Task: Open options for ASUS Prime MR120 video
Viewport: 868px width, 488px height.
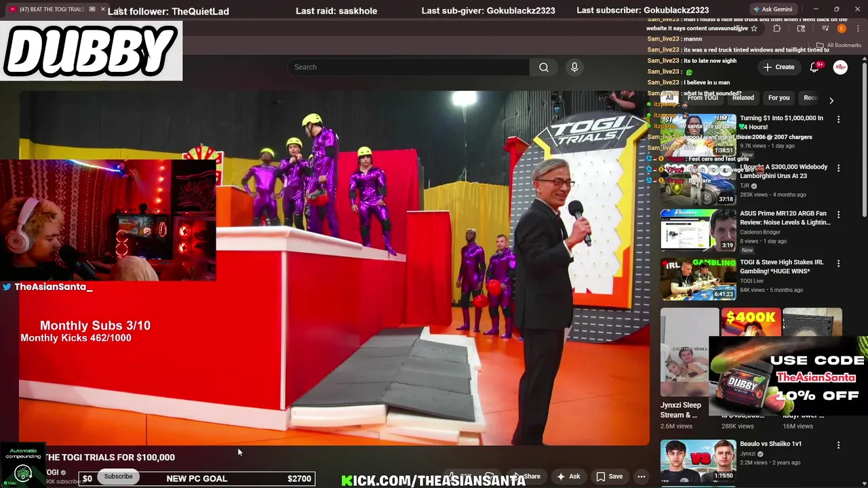Action: [x=838, y=214]
